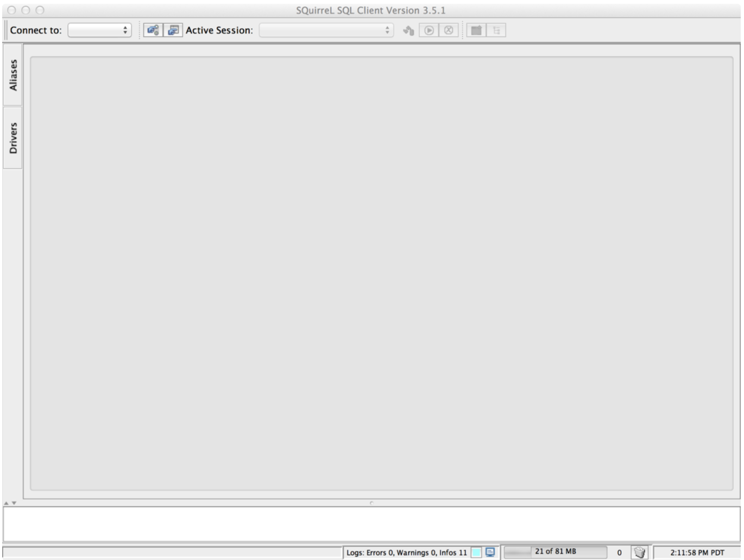The image size is (744, 560).
Task: Click the time display in status bar
Action: click(697, 552)
